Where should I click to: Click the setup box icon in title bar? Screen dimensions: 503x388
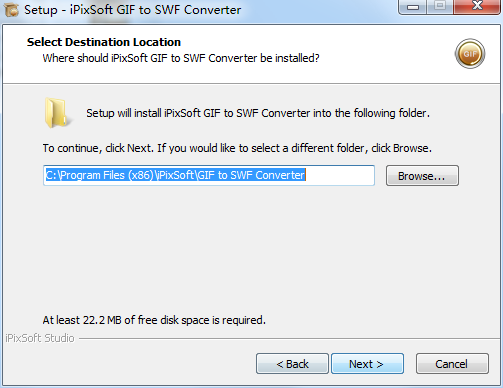11,9
